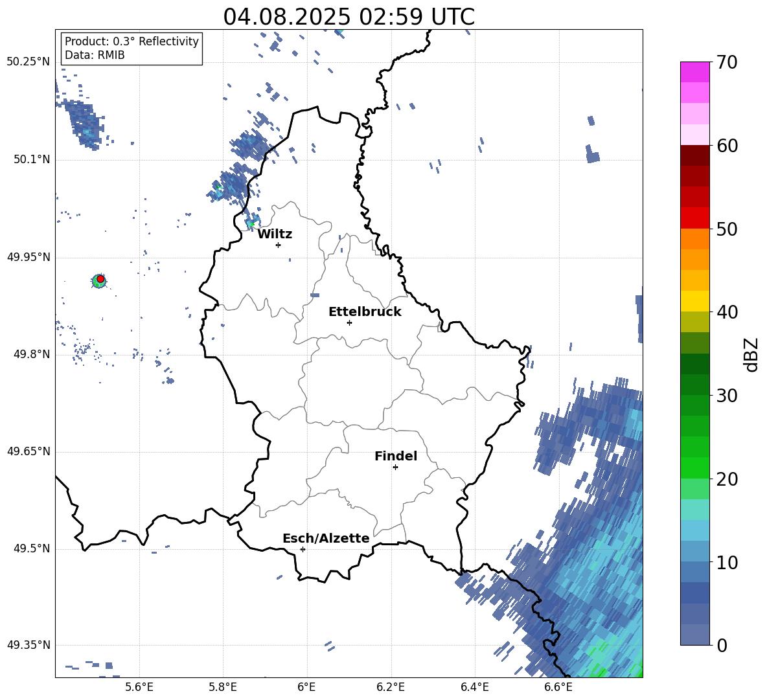Click the 50.25°N latitude label

[29, 62]
